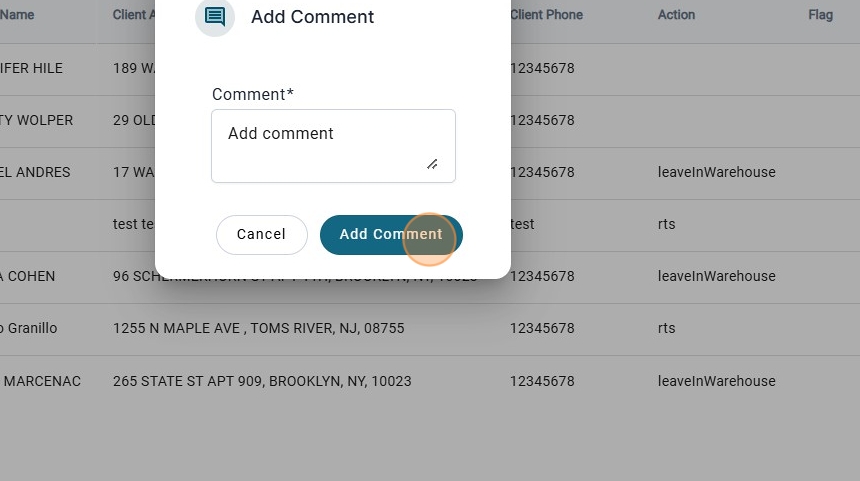Image resolution: width=860 pixels, height=481 pixels.
Task: Click the 265 STATE ST address
Action: coord(262,382)
